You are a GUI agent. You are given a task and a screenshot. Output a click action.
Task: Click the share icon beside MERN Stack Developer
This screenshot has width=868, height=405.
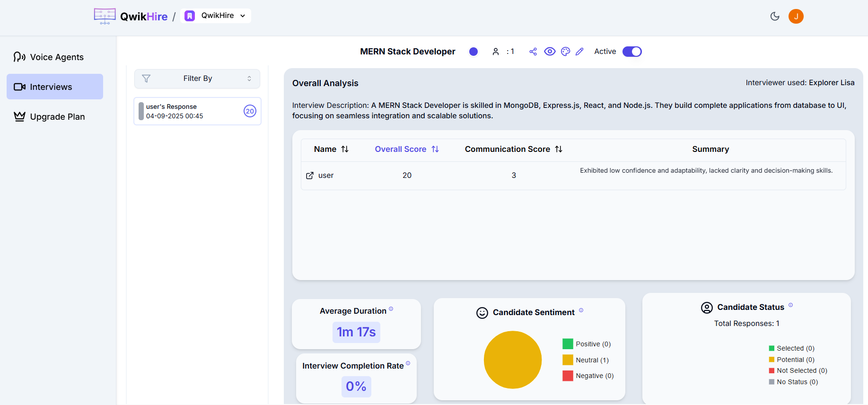[533, 52]
